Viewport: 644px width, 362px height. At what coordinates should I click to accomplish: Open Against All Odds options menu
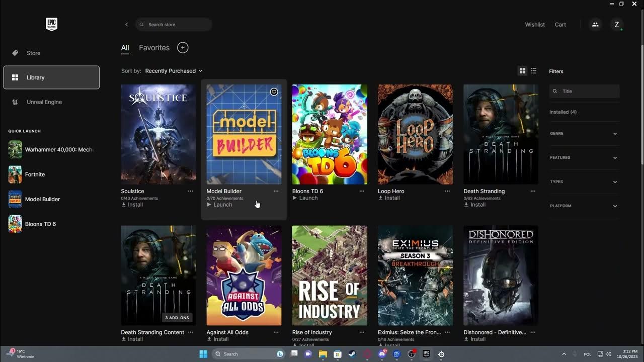(x=276, y=332)
